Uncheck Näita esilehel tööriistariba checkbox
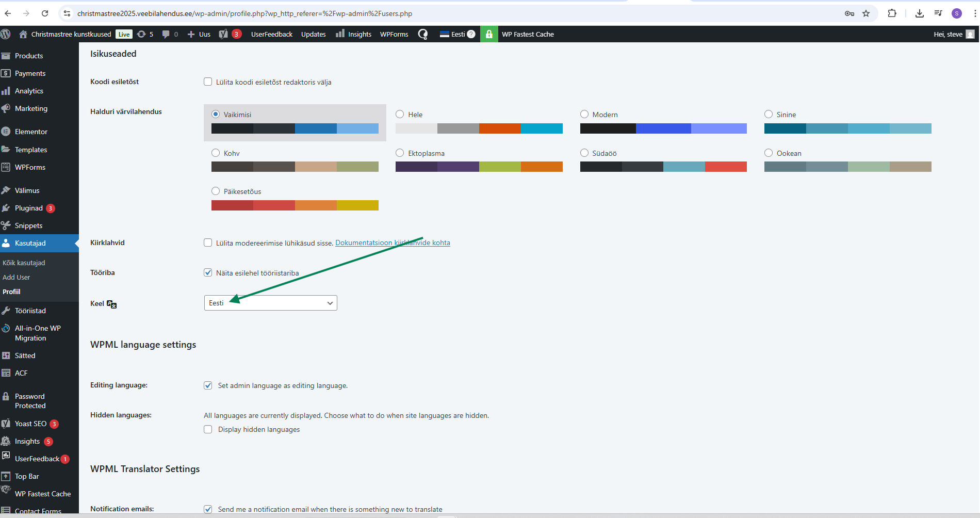This screenshot has width=980, height=518. click(208, 272)
